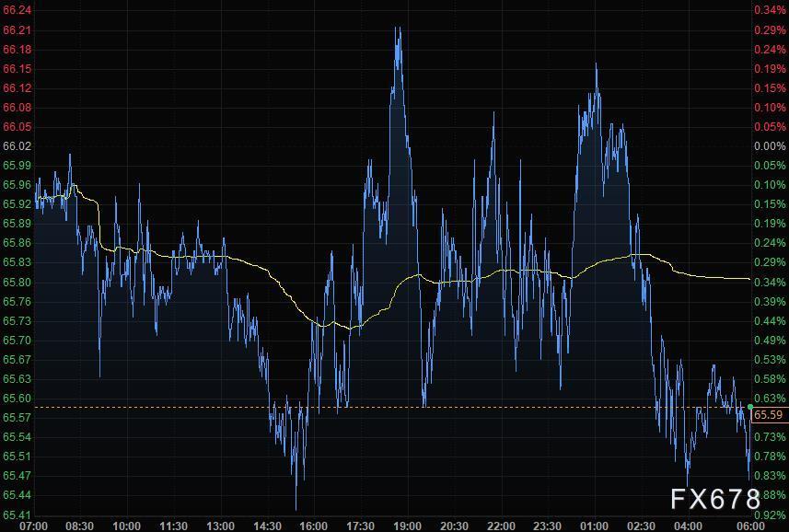Image resolution: width=789 pixels, height=532 pixels.
Task: Select the 65.70 price label
Action: coord(17,341)
